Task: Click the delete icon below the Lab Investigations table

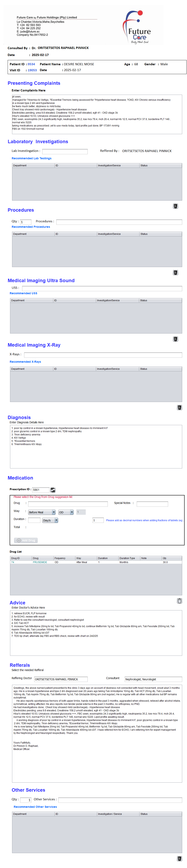Action: tap(175, 206)
